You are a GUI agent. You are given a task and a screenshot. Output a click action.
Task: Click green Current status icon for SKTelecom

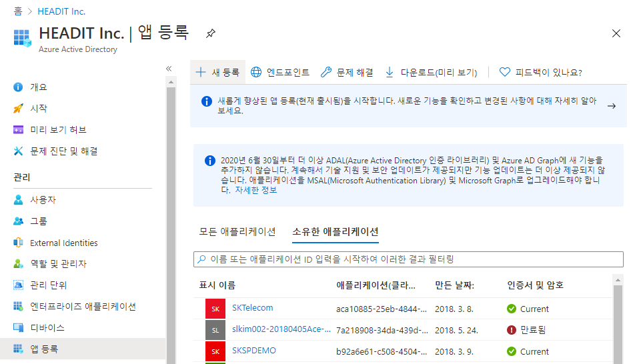pyautogui.click(x=512, y=309)
